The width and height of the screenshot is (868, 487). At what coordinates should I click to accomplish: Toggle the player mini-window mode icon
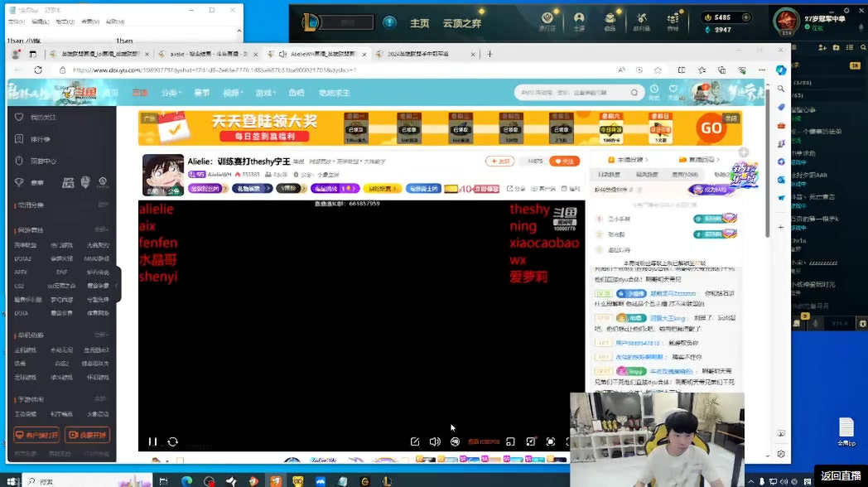pos(510,441)
